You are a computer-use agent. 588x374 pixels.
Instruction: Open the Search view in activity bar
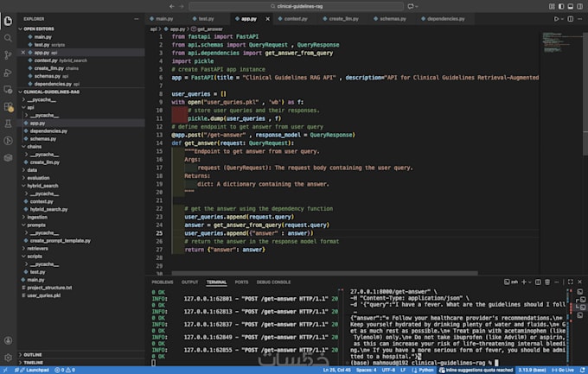pyautogui.click(x=8, y=38)
